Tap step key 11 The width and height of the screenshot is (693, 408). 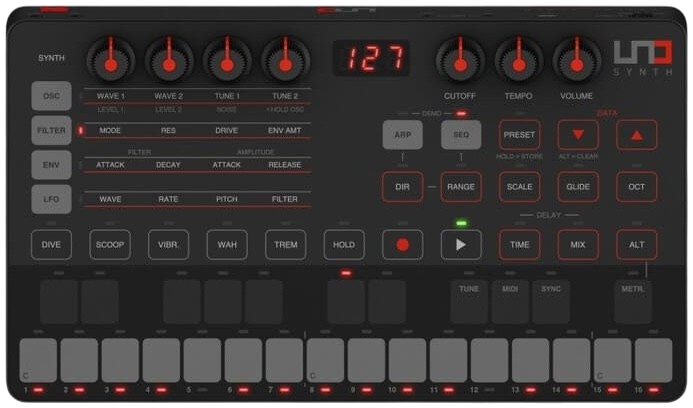(x=449, y=360)
